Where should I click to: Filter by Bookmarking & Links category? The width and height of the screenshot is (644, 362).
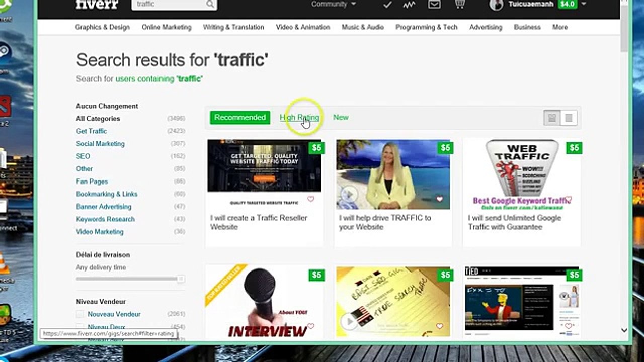click(x=107, y=194)
